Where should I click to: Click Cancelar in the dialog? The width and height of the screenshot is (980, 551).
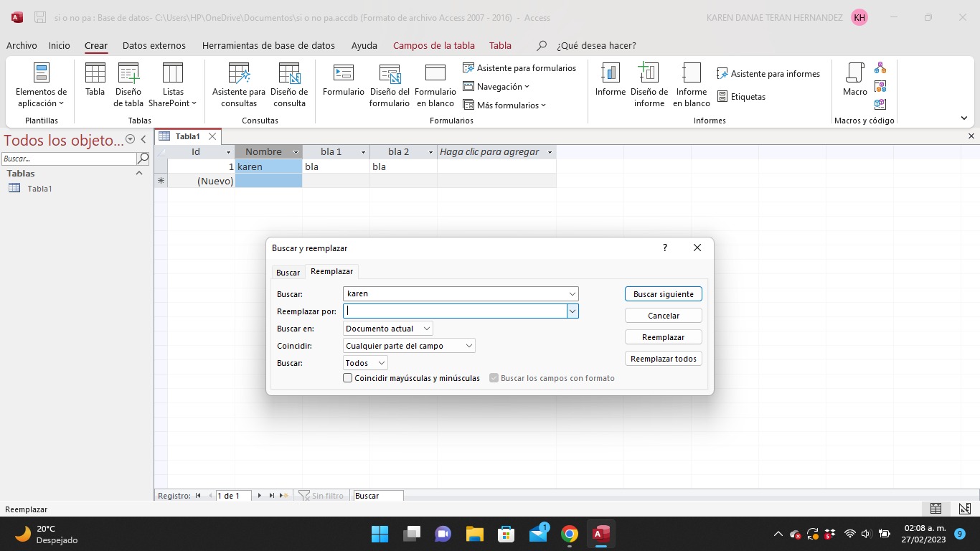pyautogui.click(x=664, y=316)
